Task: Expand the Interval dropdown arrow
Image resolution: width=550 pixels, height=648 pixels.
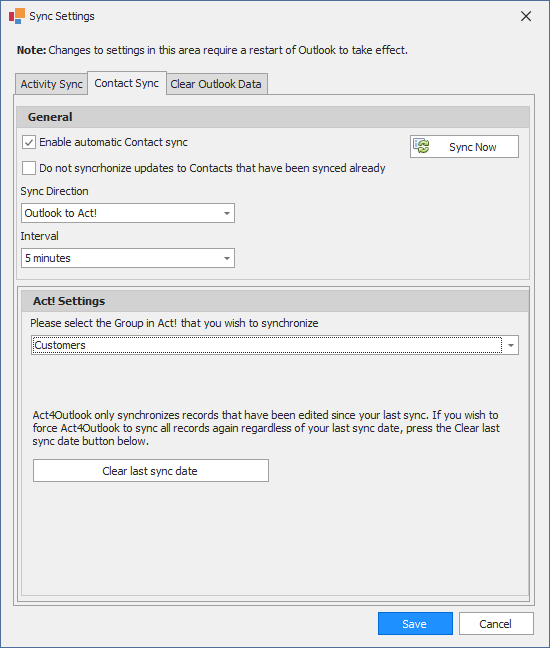Action: pos(226,258)
